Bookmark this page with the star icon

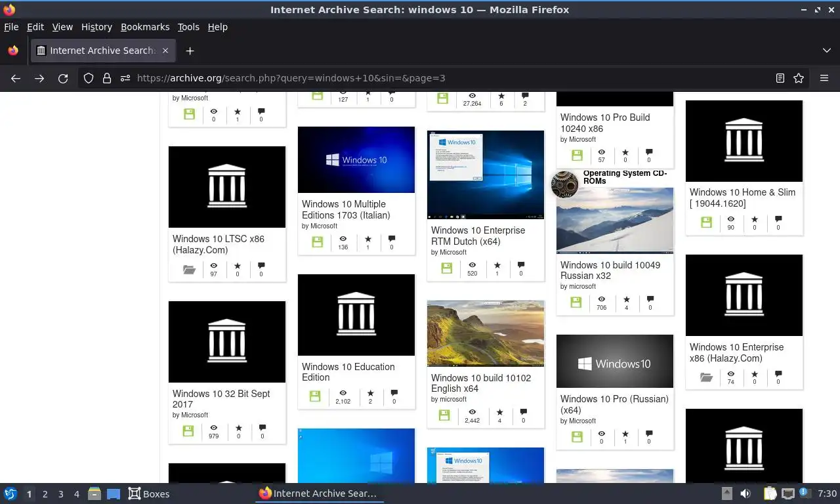799,78
